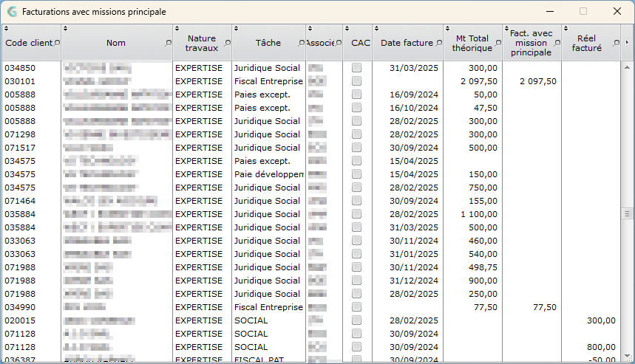Screen dimensions: 635x364
Task: Click date cell 31/01/2025
Action: click(x=414, y=254)
